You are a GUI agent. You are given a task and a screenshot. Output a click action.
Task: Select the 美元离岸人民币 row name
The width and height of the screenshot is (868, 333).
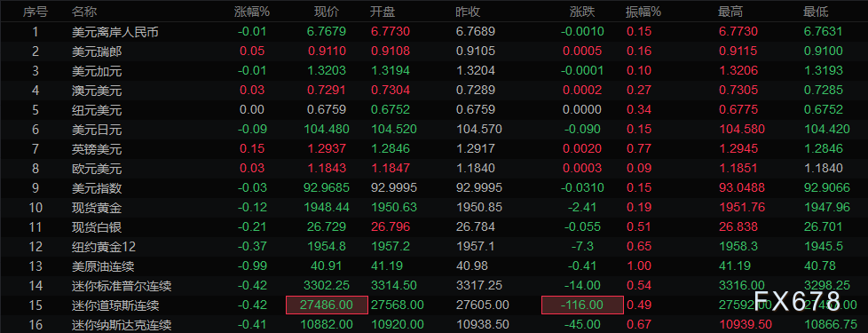point(115,32)
